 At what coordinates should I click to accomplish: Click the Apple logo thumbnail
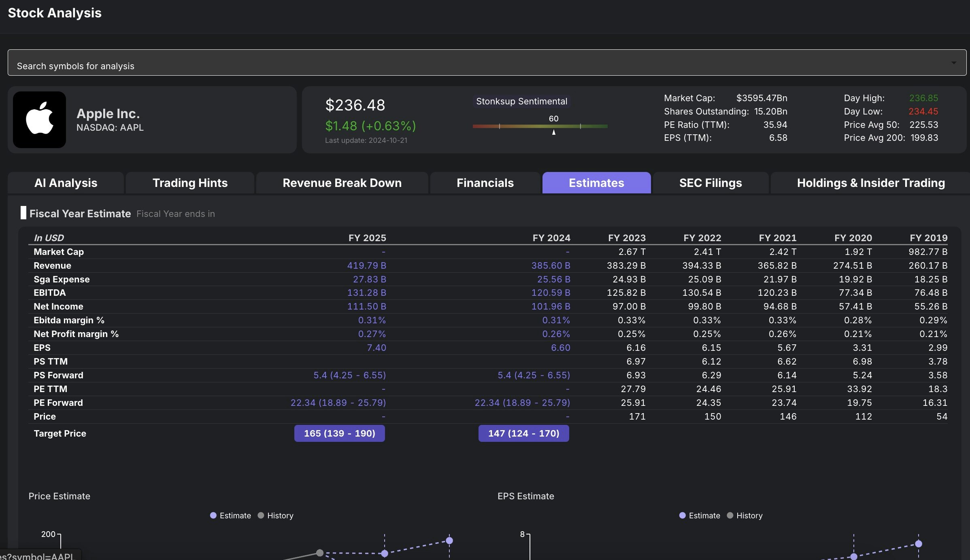[39, 119]
